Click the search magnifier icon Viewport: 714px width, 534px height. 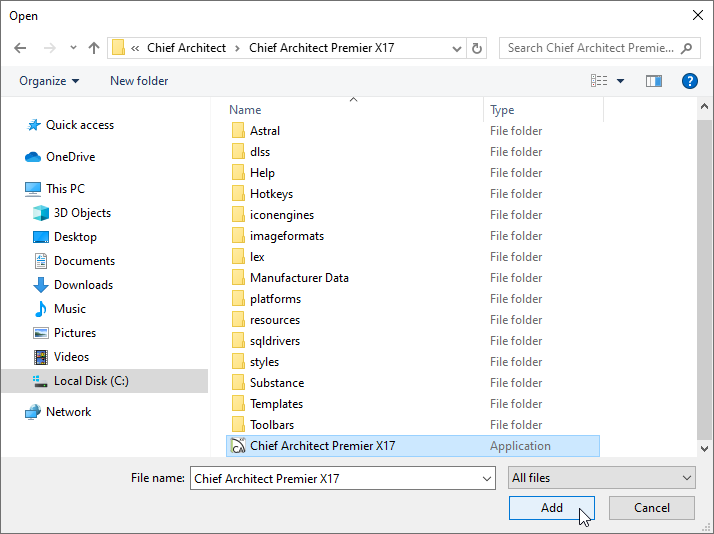coord(686,48)
